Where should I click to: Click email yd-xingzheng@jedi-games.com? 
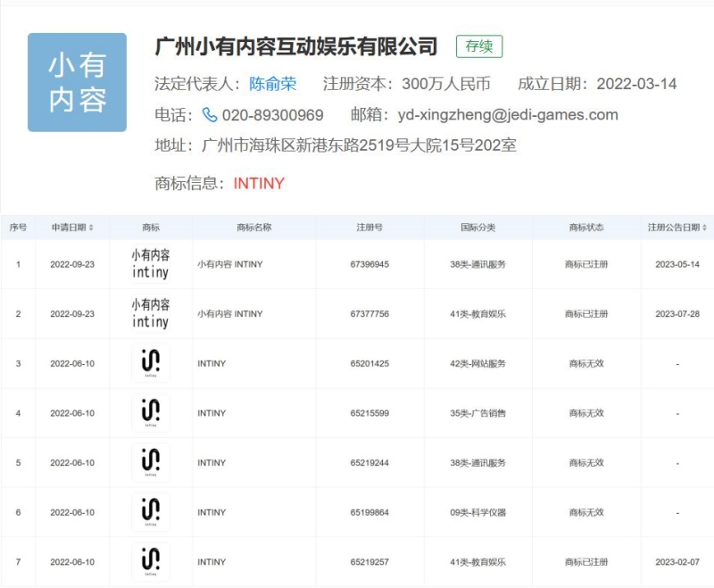(x=508, y=115)
